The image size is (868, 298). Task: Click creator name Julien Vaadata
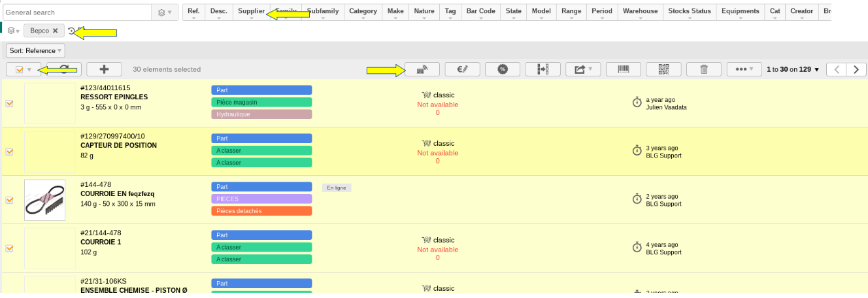click(666, 108)
